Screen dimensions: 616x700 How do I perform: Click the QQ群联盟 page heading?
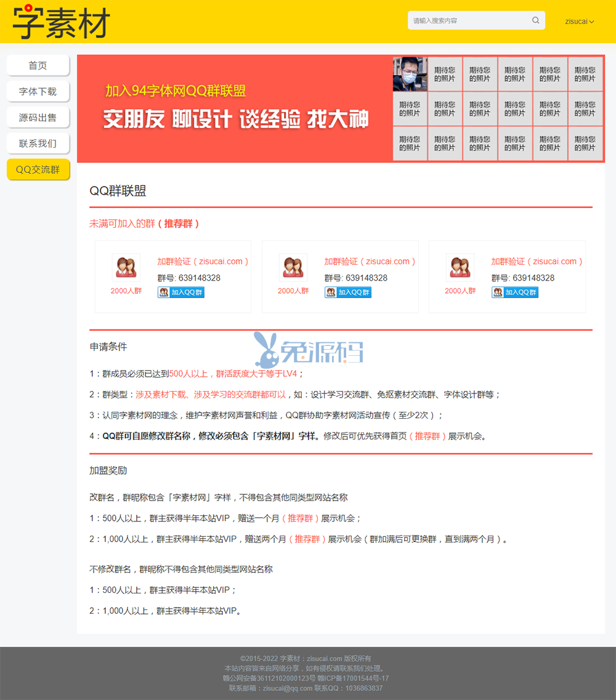118,191
